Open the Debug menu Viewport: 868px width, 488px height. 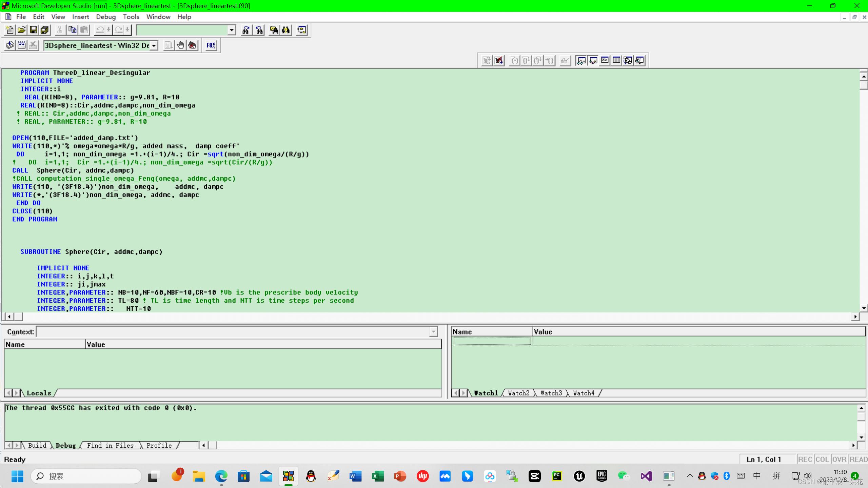(105, 17)
